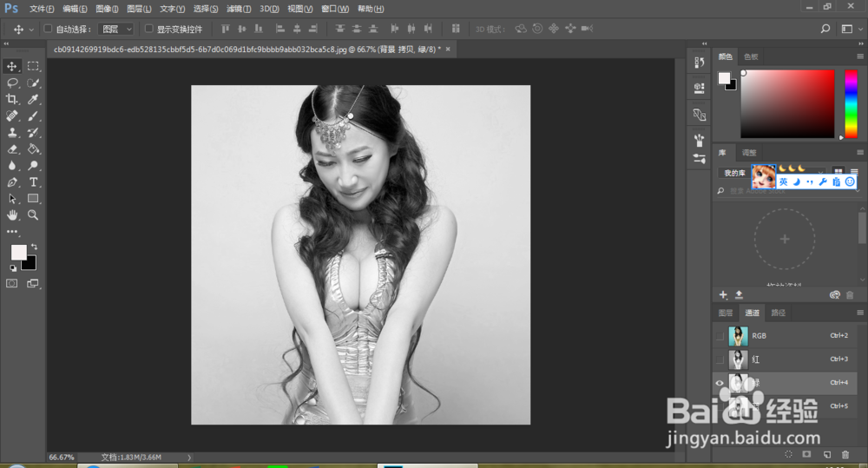
Task: Toggle Quick Mask mode
Action: (x=11, y=284)
